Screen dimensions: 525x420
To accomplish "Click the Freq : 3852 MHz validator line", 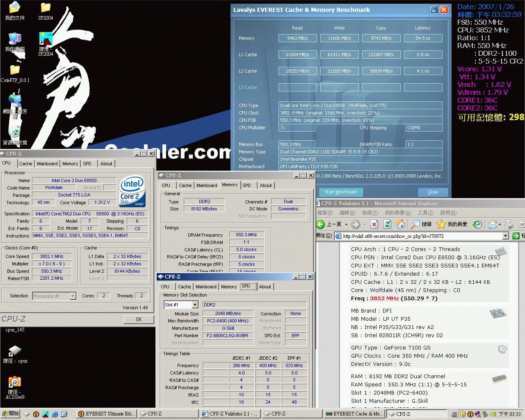I will point(394,299).
